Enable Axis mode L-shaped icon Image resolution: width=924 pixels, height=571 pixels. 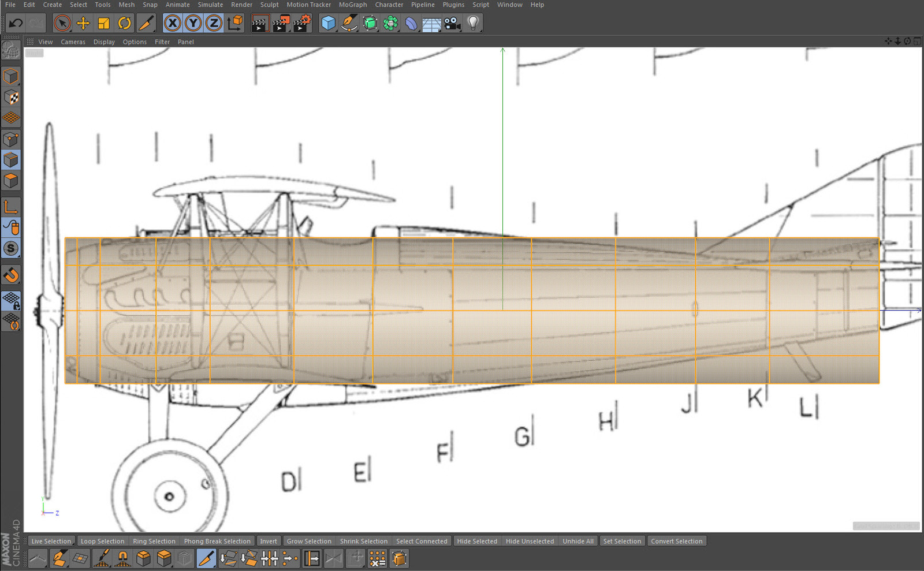[10, 207]
